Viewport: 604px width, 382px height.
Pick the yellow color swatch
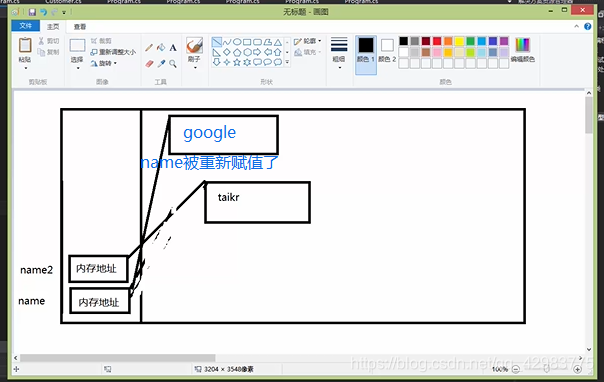pyautogui.click(x=459, y=41)
